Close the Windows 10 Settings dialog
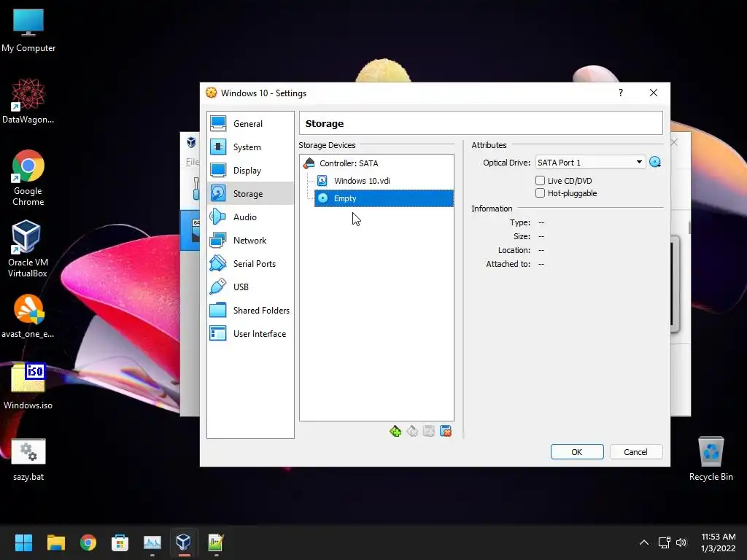Viewport: 747px width, 560px height. click(x=654, y=93)
